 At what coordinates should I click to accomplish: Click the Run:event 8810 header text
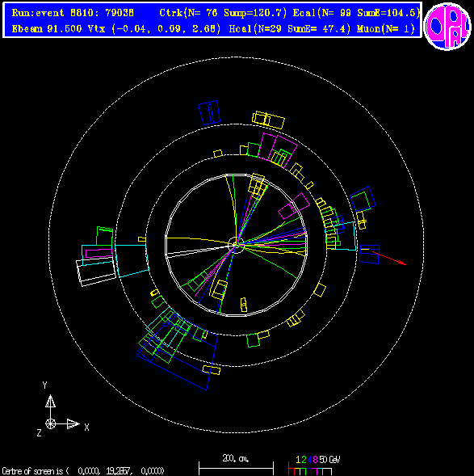click(x=73, y=13)
